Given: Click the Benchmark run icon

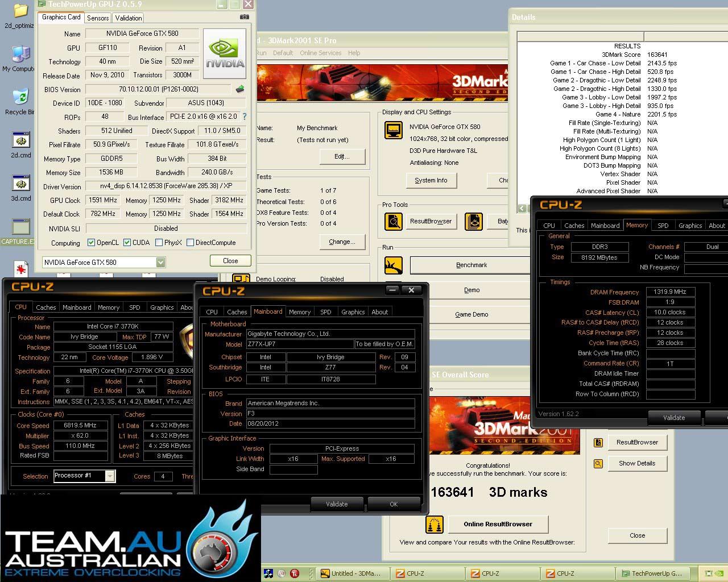Looking at the screenshot, I should (x=393, y=265).
